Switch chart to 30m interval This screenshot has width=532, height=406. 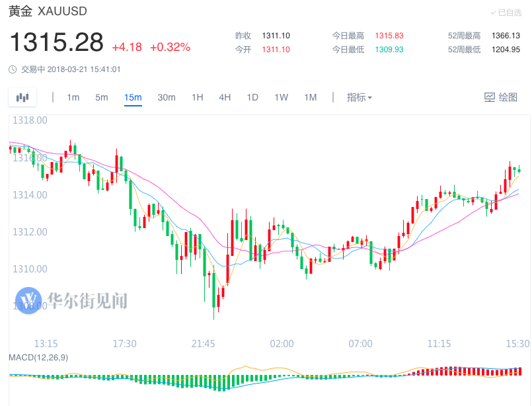(x=167, y=97)
